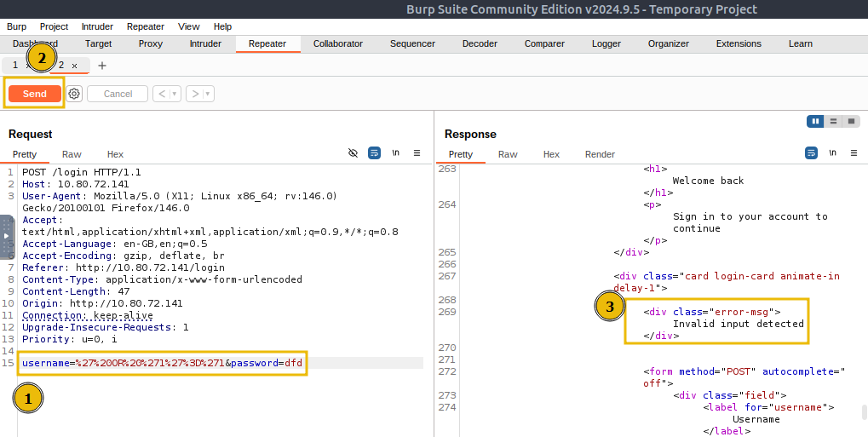Click the Connection: keep-alive header
This screenshot has width=868, height=437.
(88, 315)
